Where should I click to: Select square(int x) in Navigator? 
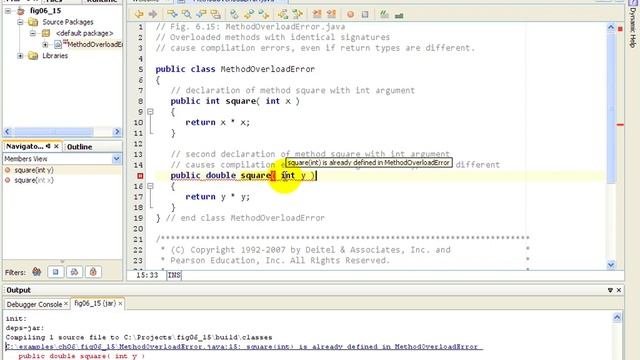click(34, 180)
